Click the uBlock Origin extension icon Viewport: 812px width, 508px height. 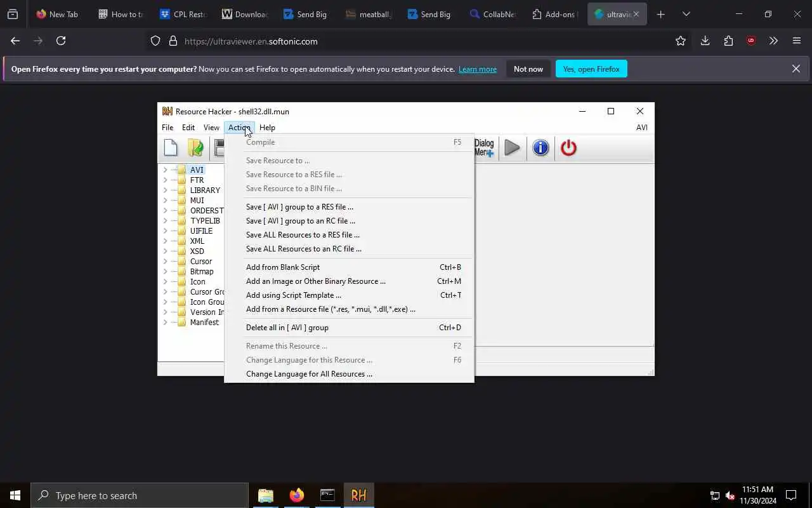[x=751, y=41]
